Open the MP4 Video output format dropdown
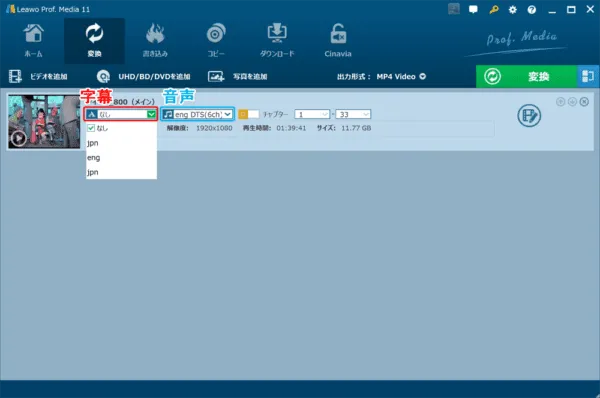This screenshot has width=600, height=398. 401,77
